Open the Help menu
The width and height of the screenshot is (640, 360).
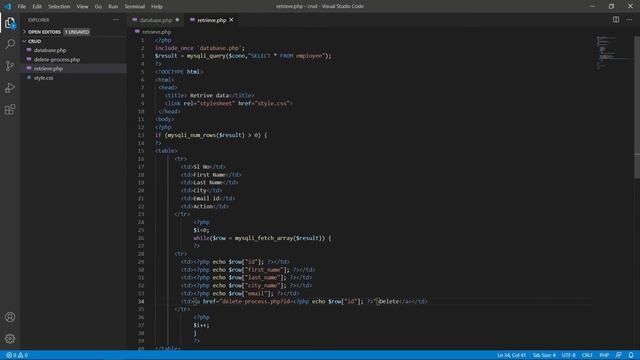(157, 7)
